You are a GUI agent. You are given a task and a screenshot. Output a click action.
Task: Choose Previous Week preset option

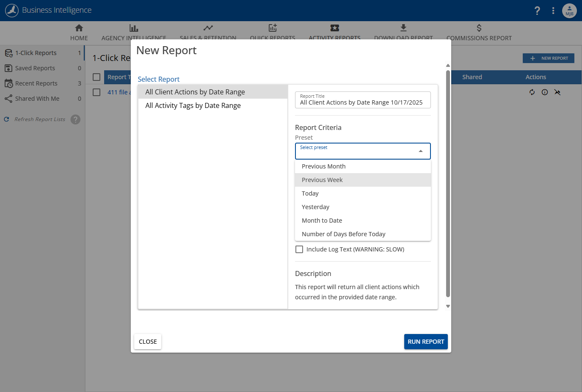(x=363, y=180)
